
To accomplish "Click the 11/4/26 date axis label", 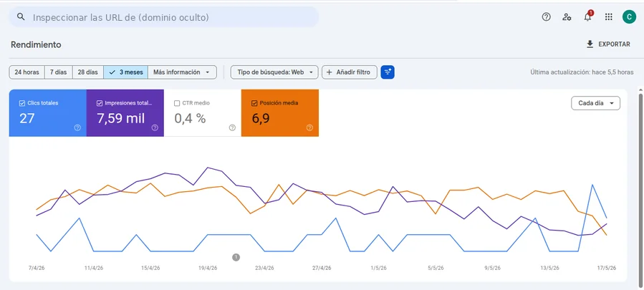I will point(94,268).
